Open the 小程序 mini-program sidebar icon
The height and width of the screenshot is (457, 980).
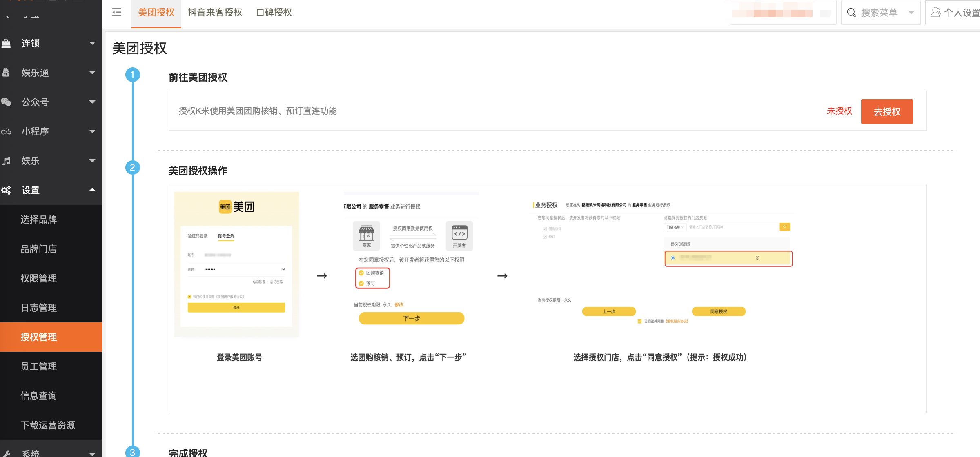(6, 131)
